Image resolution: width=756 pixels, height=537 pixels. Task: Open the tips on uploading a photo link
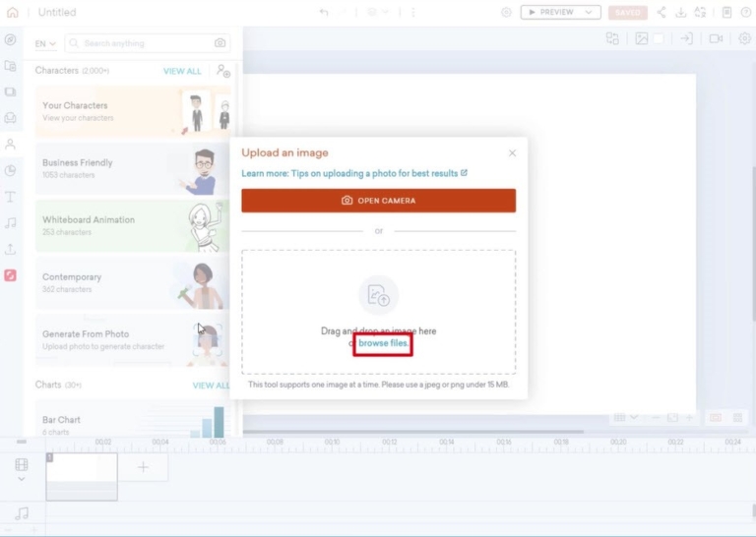click(x=354, y=173)
